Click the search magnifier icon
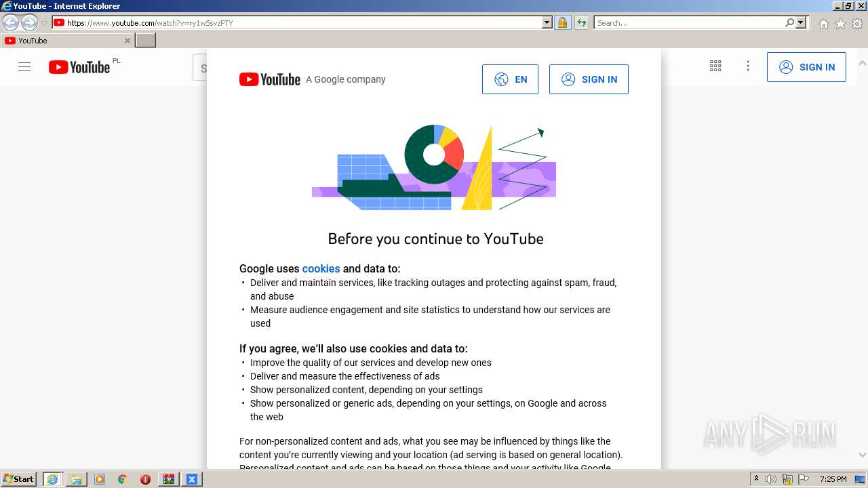Viewport: 868px width, 488px height. coord(789,23)
